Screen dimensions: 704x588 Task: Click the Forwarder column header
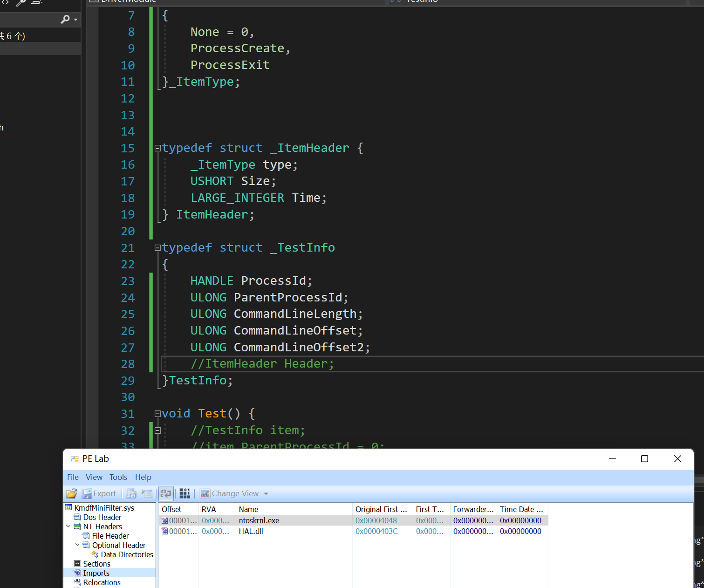pos(473,509)
